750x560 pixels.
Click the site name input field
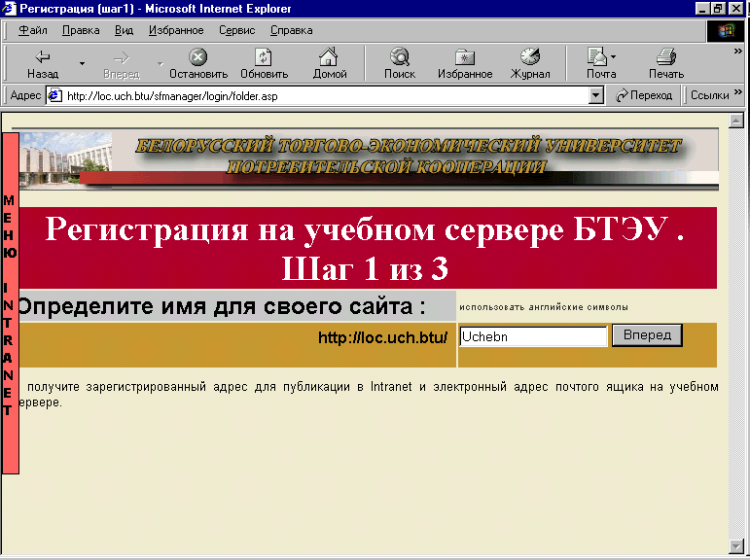click(x=533, y=336)
